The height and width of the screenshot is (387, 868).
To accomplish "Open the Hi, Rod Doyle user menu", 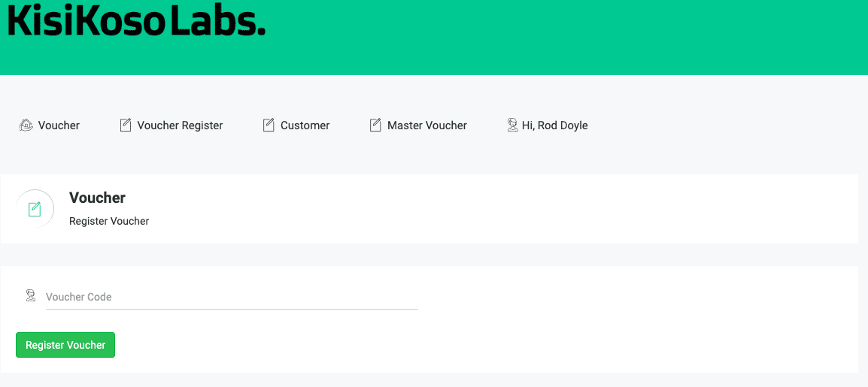I will click(x=554, y=125).
